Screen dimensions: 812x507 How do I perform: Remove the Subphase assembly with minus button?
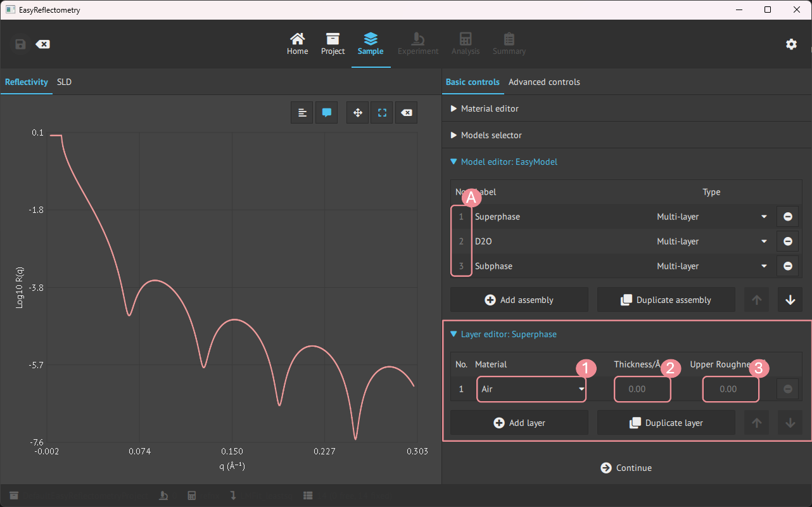[x=787, y=266]
